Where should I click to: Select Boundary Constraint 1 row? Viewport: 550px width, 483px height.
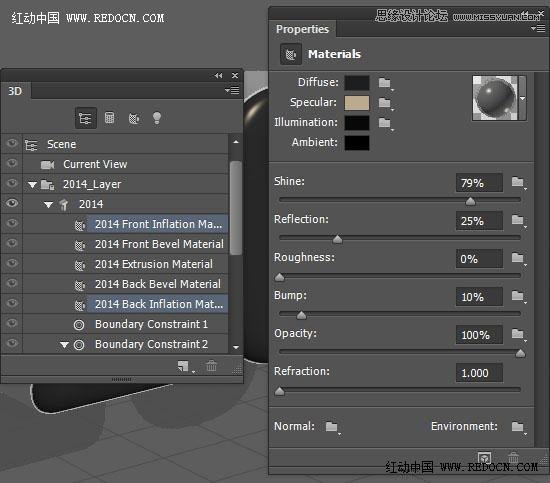[126, 324]
